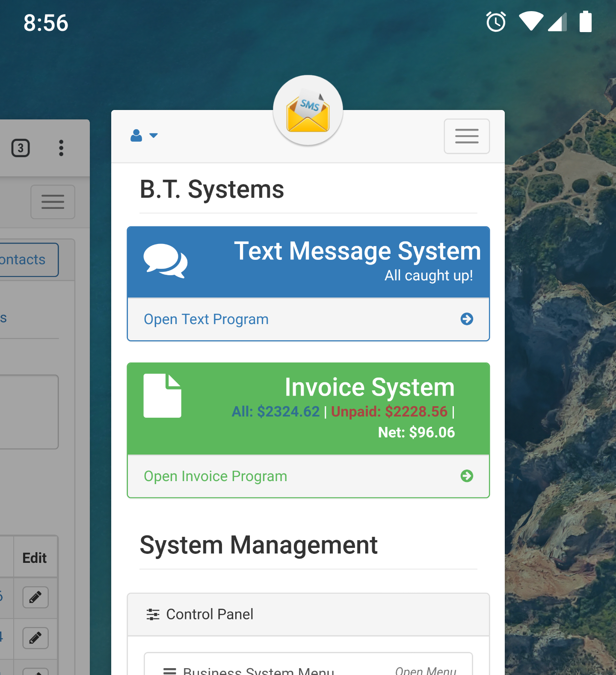The image size is (616, 675).
Task: Open the browser tab switcher showing 3
Action: point(21,148)
